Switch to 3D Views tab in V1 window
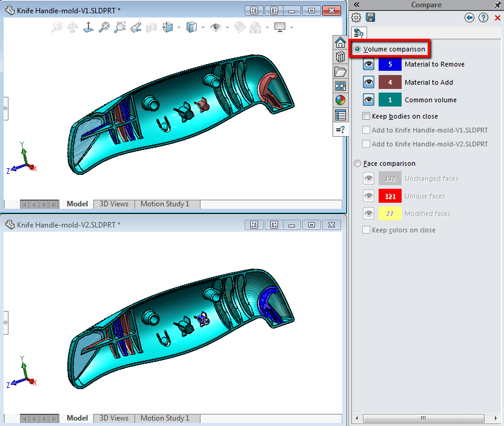 point(114,204)
